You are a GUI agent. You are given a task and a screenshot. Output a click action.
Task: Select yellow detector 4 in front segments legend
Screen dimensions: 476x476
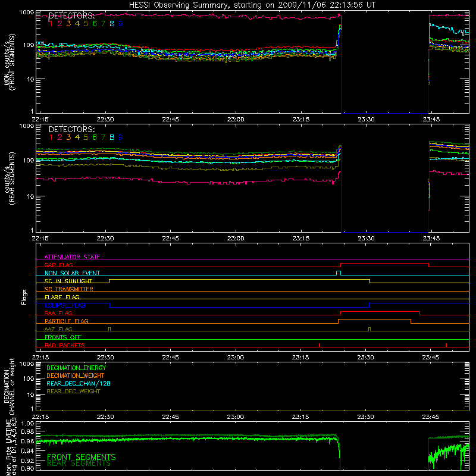tap(77, 24)
